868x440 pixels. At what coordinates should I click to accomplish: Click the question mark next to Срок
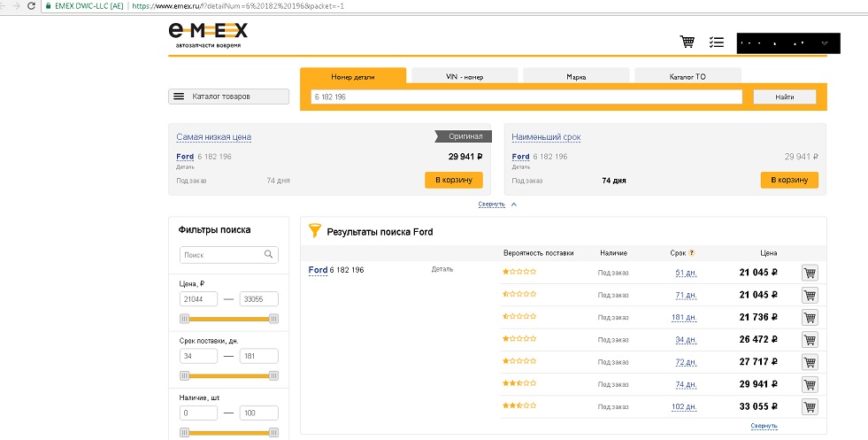coord(691,253)
